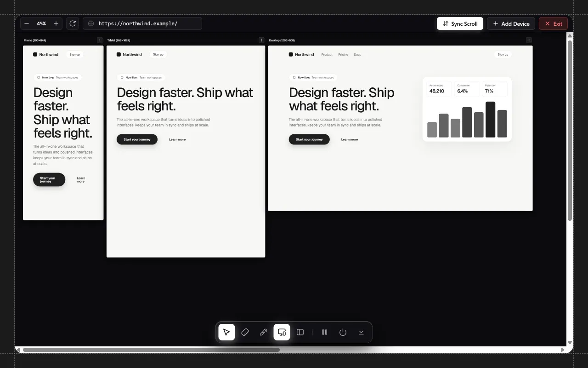Click Northwind logo in Phone preview
Screen dimensions: 588x368
click(x=45, y=54)
